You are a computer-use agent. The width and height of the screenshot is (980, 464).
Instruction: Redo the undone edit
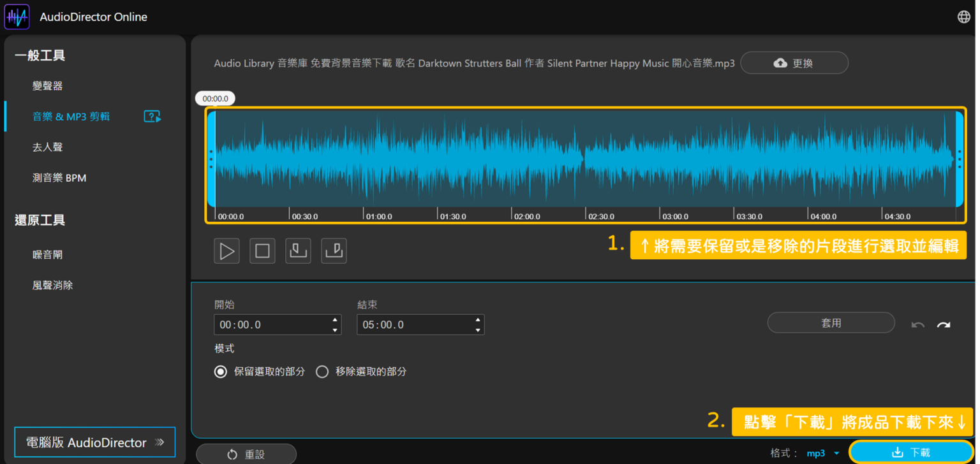click(x=944, y=324)
